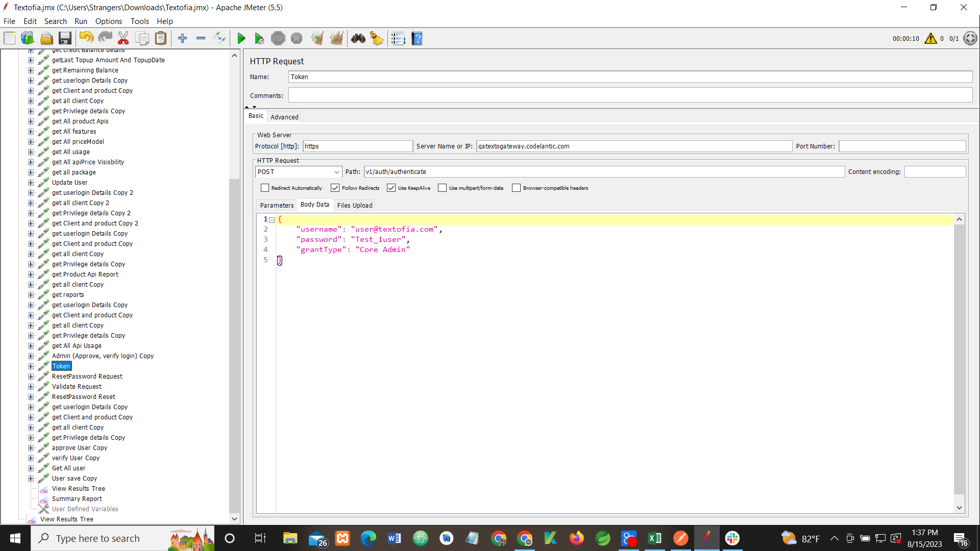Open the Help question mark icon
980x551 pixels.
tap(417, 38)
